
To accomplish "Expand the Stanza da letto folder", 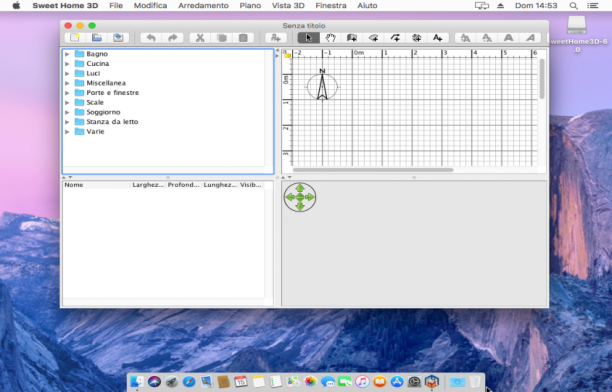I will (67, 122).
